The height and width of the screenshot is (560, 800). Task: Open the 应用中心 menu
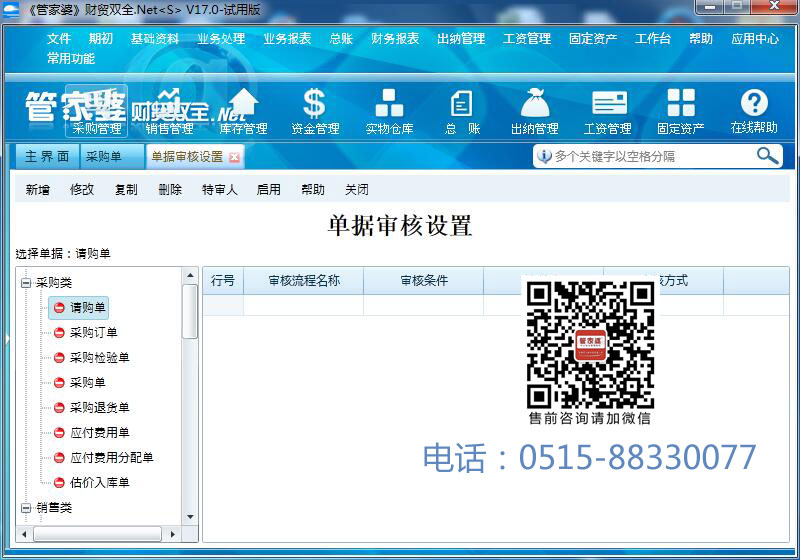(x=755, y=39)
